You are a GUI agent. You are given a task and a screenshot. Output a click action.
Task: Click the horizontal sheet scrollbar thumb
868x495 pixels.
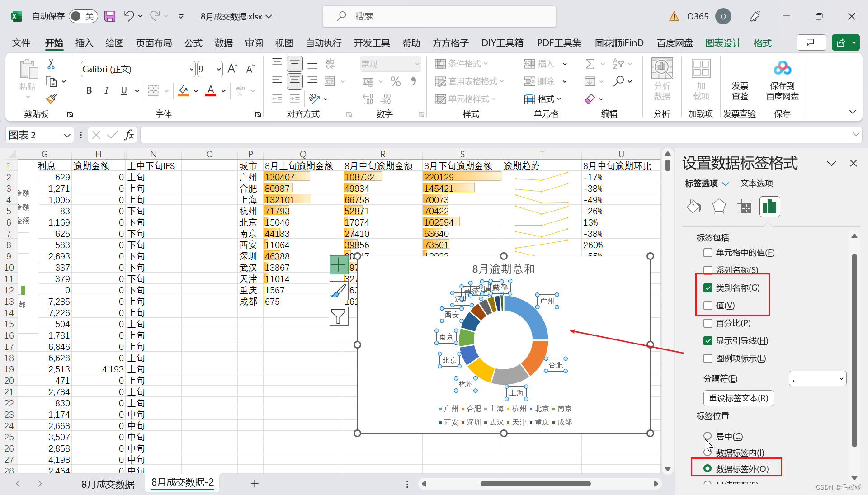point(535,484)
